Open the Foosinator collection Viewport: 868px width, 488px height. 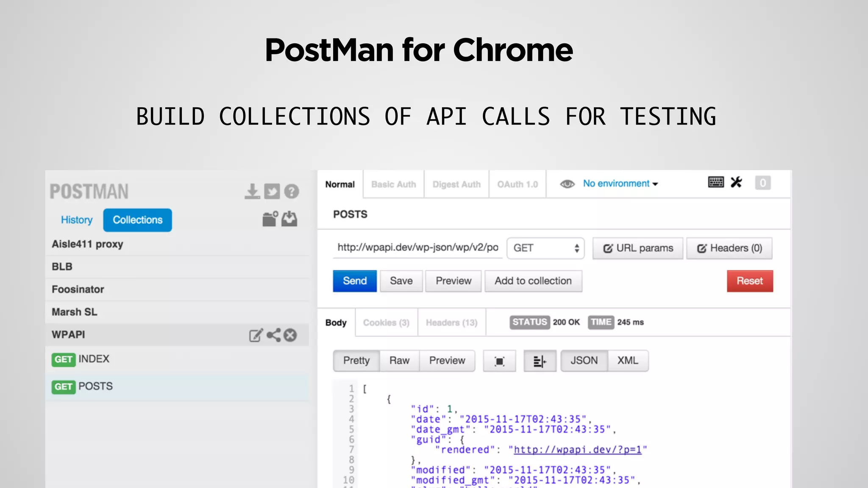[177, 290]
